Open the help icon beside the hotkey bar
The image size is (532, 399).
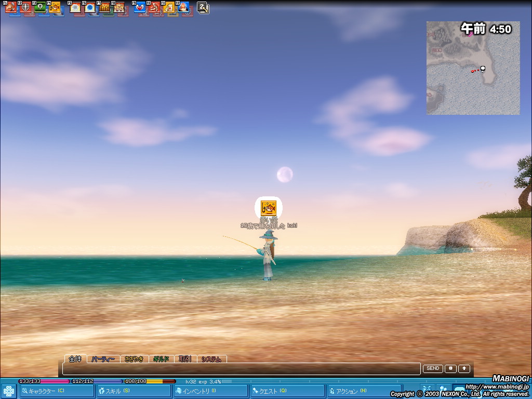(x=203, y=8)
